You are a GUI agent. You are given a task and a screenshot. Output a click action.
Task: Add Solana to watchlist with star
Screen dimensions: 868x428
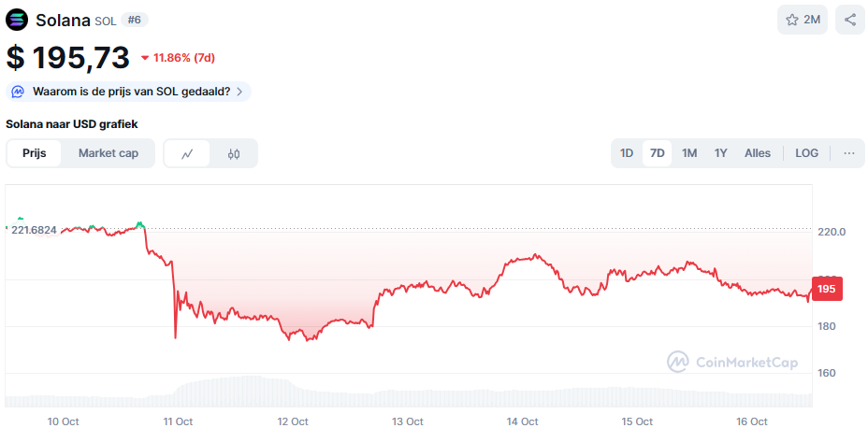point(802,20)
